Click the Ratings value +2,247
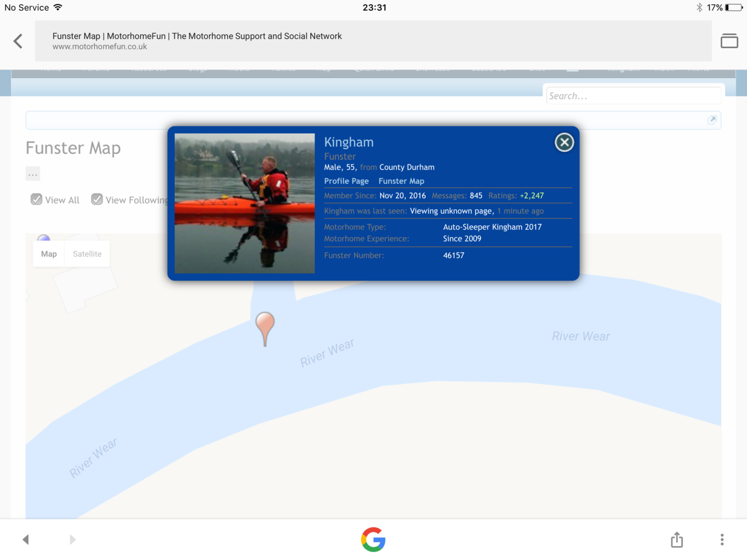The height and width of the screenshot is (560, 747). click(x=532, y=195)
